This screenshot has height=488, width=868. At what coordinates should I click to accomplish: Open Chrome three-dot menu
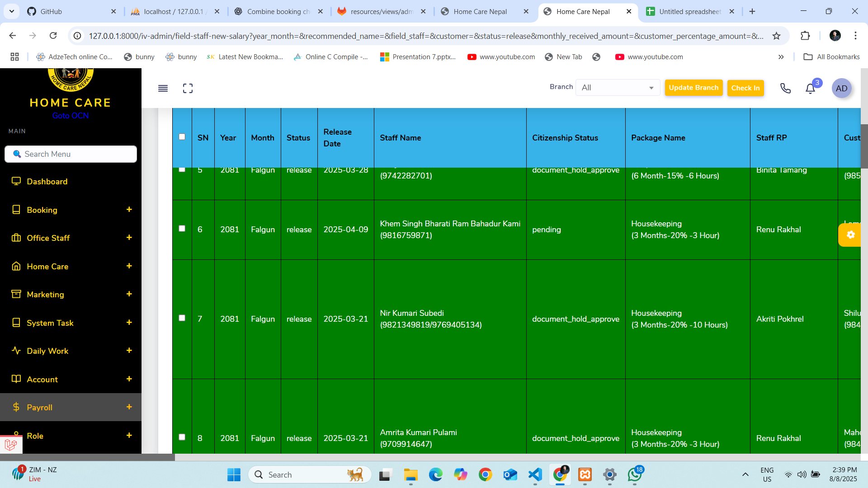pyautogui.click(x=855, y=36)
